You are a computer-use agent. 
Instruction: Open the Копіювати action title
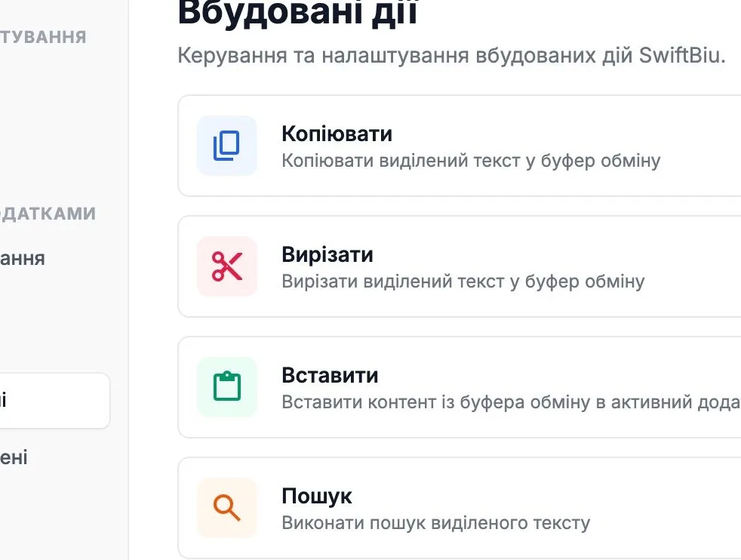(337, 134)
